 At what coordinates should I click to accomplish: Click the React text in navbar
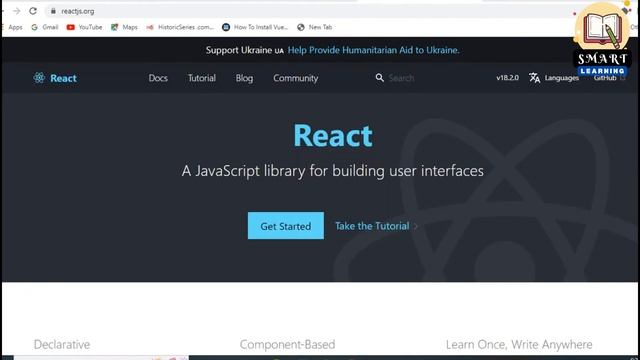tap(63, 78)
